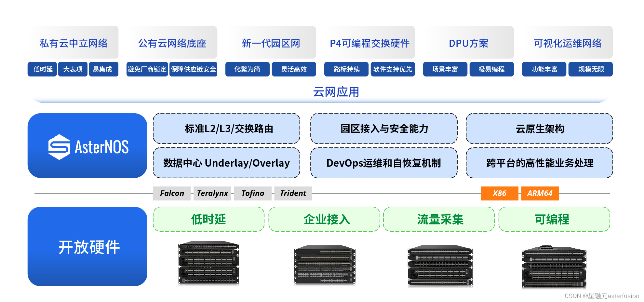The height and width of the screenshot is (302, 644).
Task: Click the 易集成 tag
Action: pyautogui.click(x=103, y=69)
